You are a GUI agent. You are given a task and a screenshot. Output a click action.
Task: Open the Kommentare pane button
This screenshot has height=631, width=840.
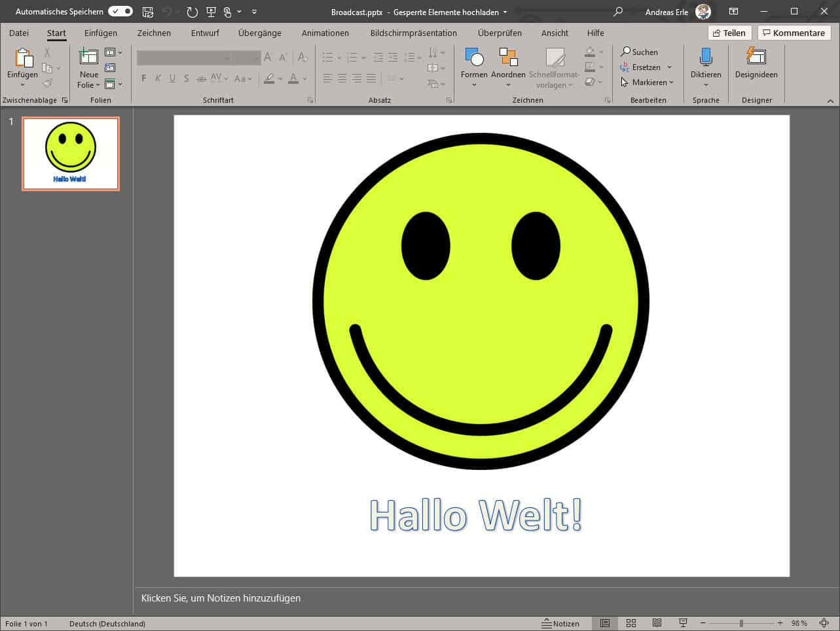[x=794, y=33]
